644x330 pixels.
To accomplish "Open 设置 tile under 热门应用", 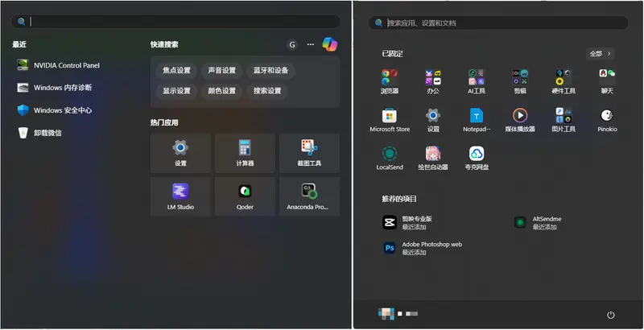I will [180, 153].
